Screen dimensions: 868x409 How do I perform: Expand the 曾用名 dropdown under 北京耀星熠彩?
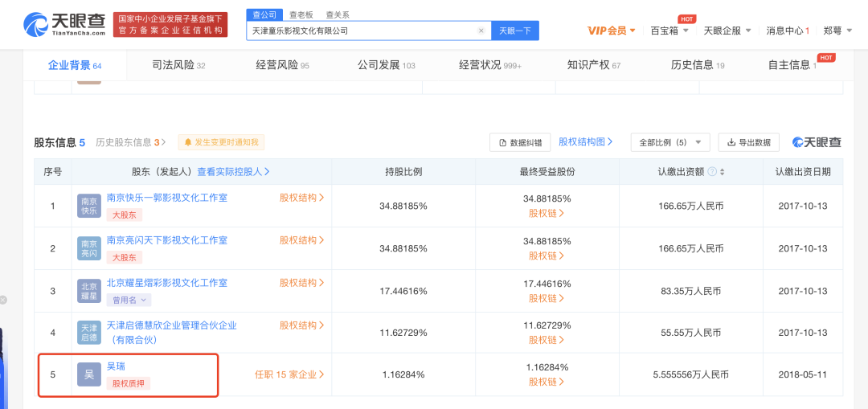129,300
